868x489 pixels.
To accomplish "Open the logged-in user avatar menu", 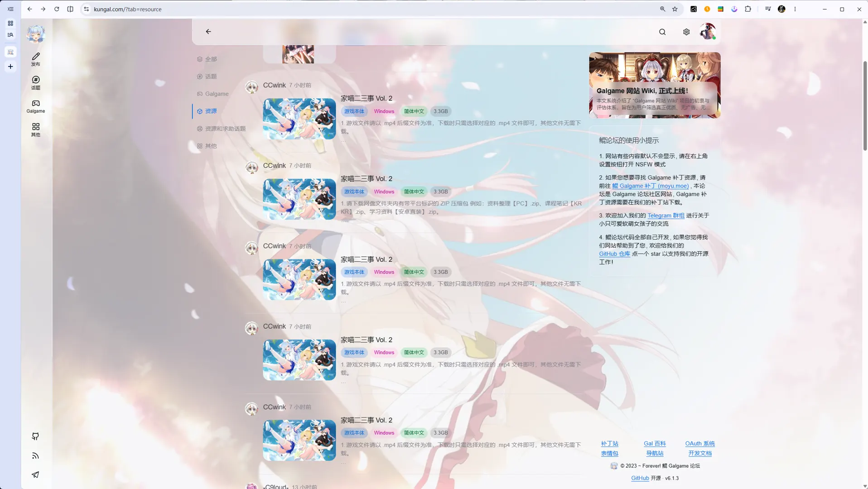I will pyautogui.click(x=708, y=32).
